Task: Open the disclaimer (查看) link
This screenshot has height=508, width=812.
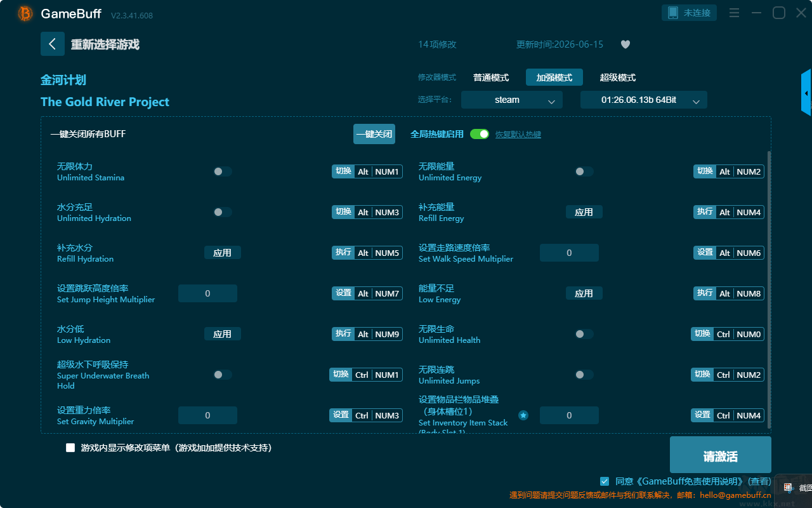Action: 760,482
